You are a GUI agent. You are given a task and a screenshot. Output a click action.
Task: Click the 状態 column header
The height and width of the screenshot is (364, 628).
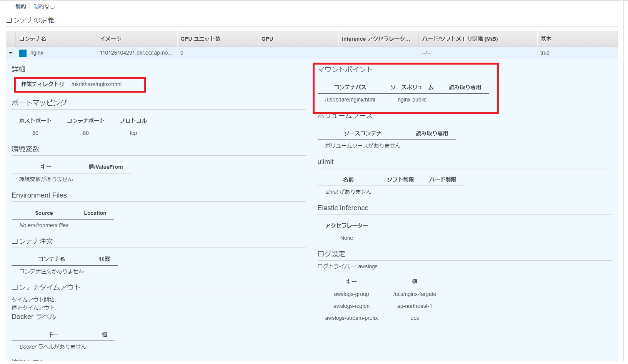[x=105, y=259]
